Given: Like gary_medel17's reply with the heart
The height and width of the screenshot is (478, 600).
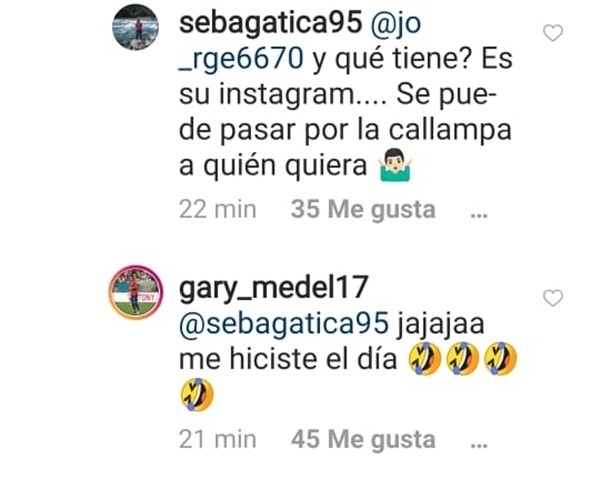Looking at the screenshot, I should (553, 298).
